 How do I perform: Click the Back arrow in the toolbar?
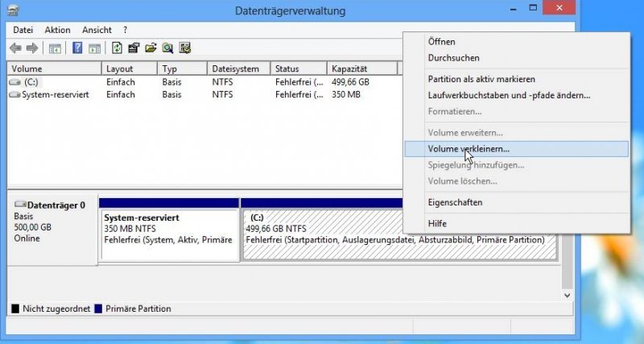pyautogui.click(x=15, y=48)
